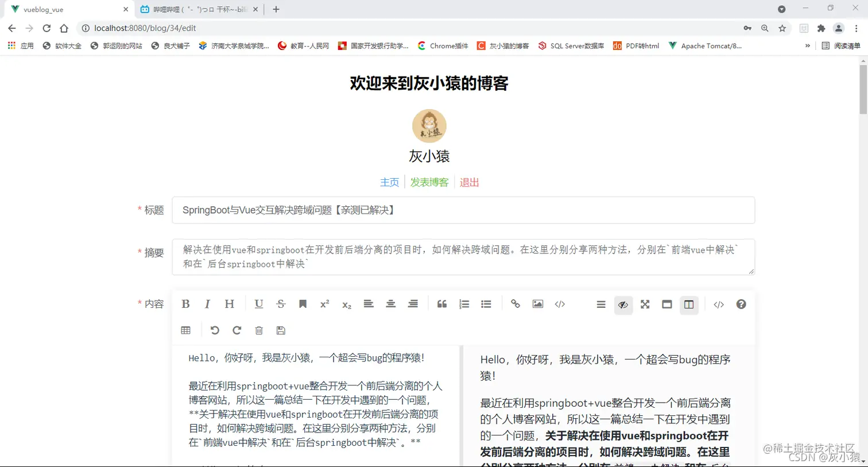The width and height of the screenshot is (868, 467).
Task: Align text left in editor
Action: [x=369, y=304]
